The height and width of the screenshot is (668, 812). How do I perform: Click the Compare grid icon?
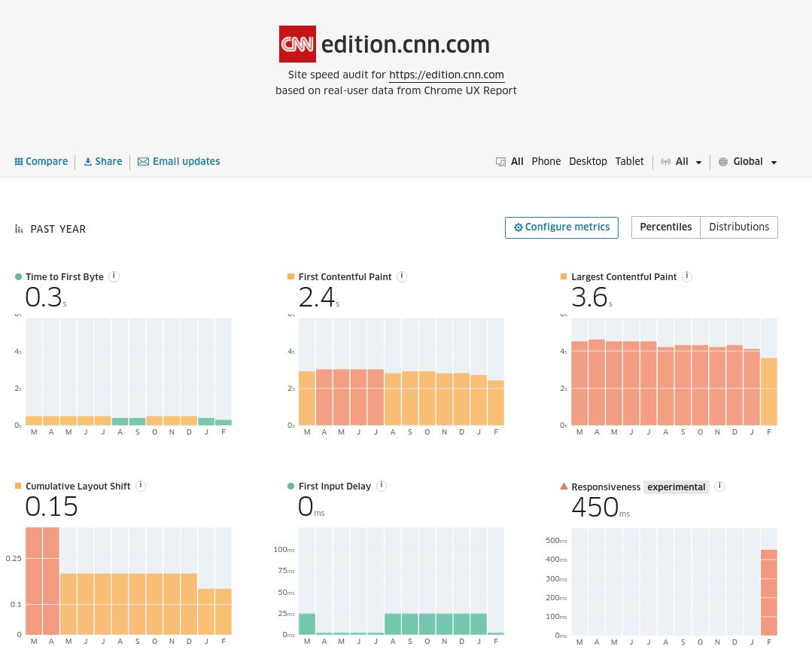19,162
